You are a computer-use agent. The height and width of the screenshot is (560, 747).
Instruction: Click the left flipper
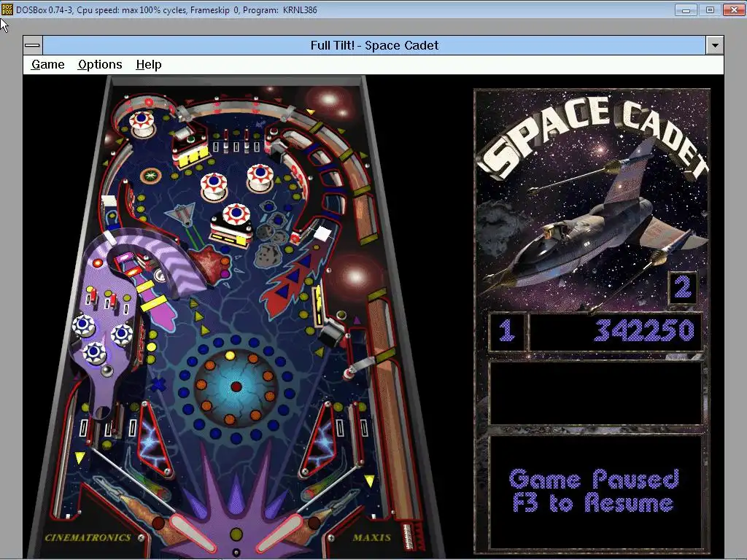(x=192, y=532)
